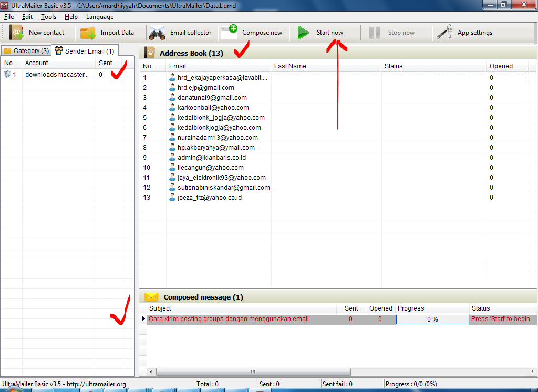
Task: Click contact icon for karkoonbali@yahoo.com
Action: tap(172, 107)
